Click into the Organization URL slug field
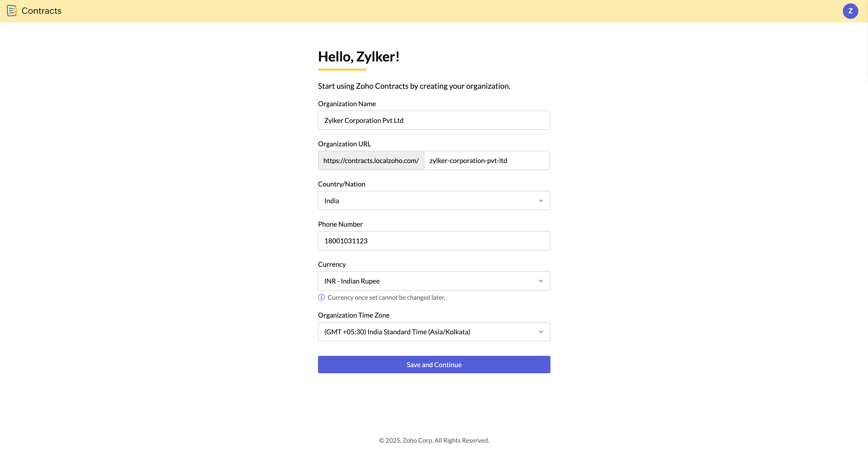The width and height of the screenshot is (868, 463). click(x=486, y=161)
